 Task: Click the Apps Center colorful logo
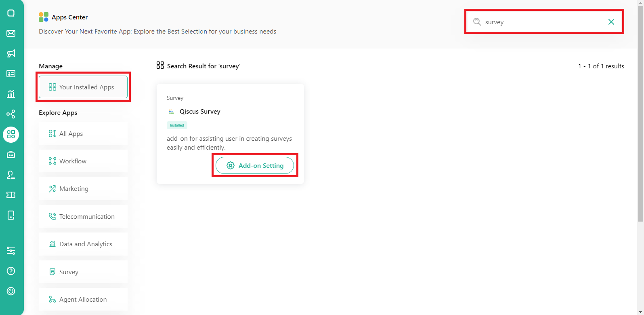point(44,17)
